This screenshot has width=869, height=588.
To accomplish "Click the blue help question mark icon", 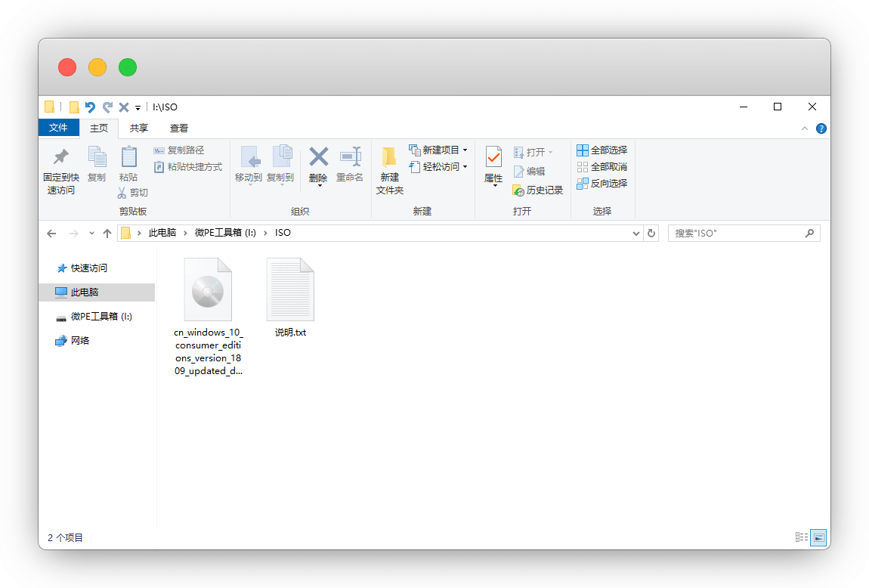I will (x=821, y=128).
